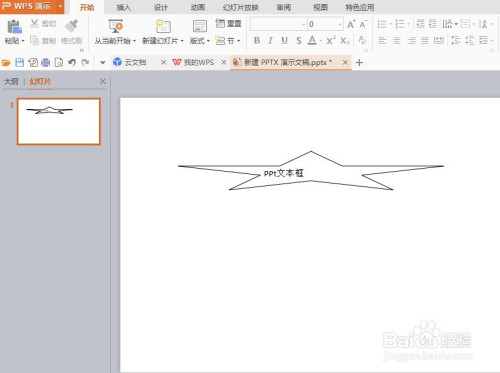Click the Redo arrow
500x373 pixels.
click(85, 62)
